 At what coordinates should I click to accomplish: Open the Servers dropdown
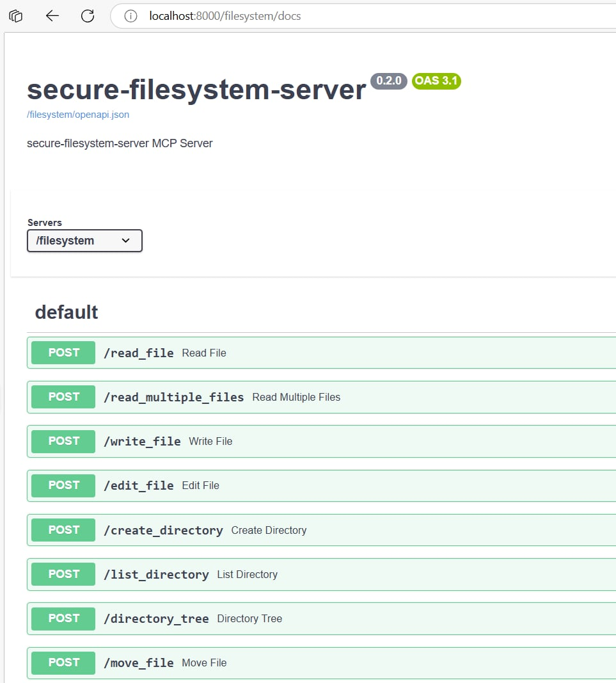84,241
